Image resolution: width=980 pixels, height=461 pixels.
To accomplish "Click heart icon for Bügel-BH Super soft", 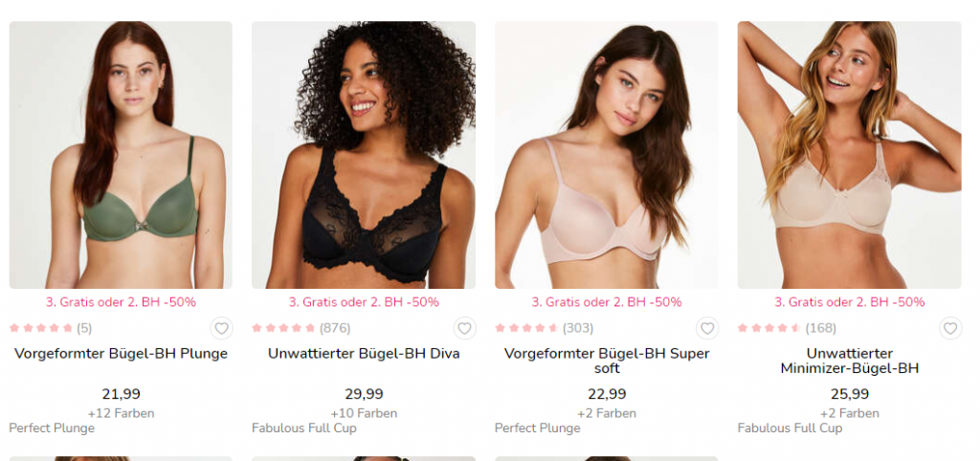I will coord(707,328).
